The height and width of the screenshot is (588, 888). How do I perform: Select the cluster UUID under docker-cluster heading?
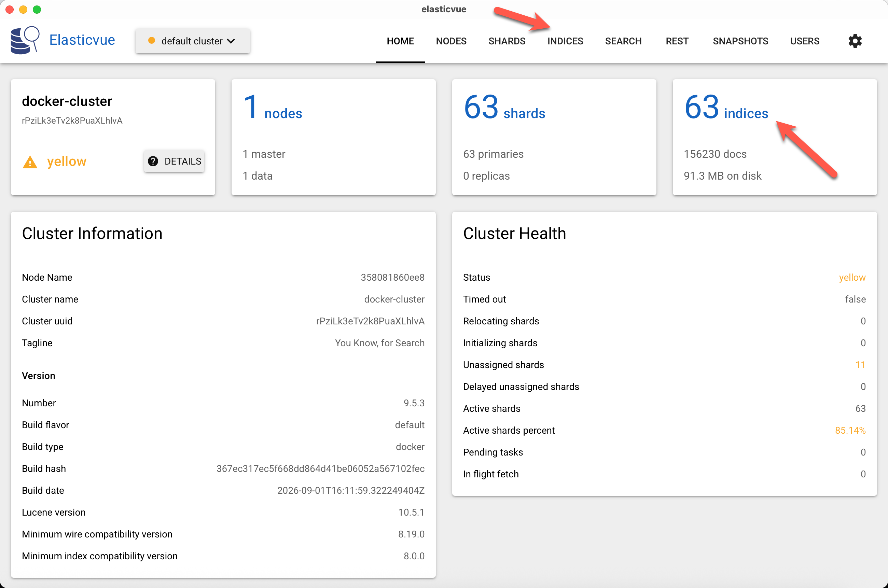click(x=72, y=121)
